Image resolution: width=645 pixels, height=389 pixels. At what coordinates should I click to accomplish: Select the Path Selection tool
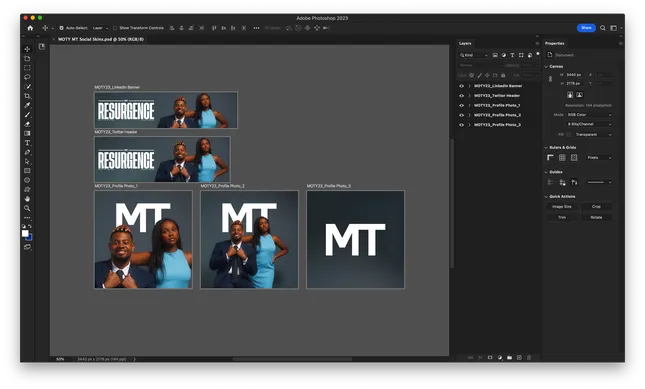[x=27, y=162]
